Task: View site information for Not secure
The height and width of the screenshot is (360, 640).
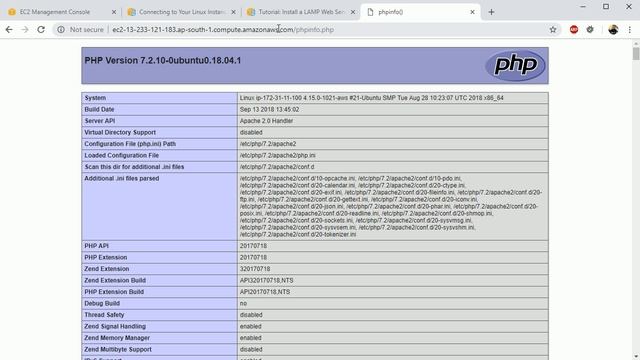Action: [x=80, y=29]
